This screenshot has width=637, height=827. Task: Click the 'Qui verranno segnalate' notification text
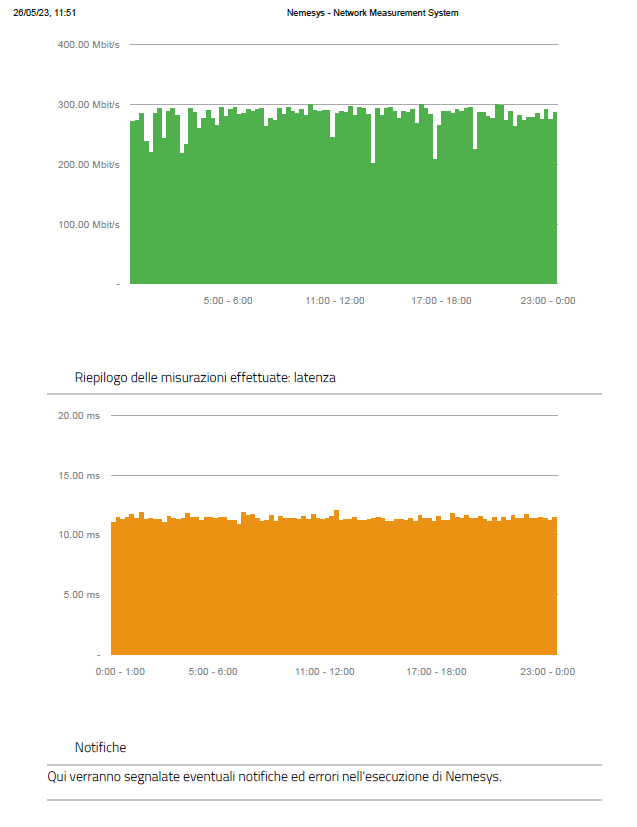[x=274, y=776]
